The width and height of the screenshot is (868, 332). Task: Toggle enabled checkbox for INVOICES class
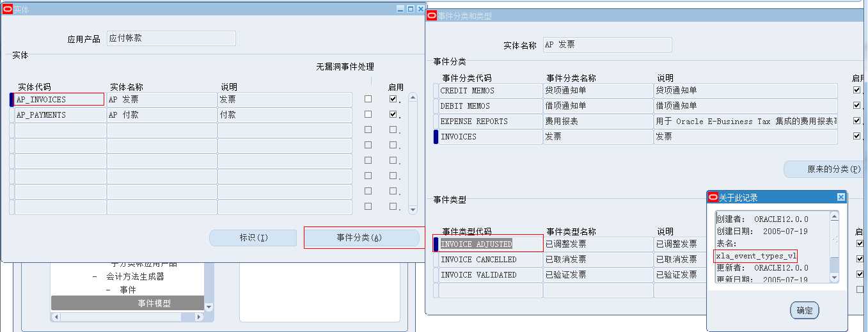[x=857, y=136]
